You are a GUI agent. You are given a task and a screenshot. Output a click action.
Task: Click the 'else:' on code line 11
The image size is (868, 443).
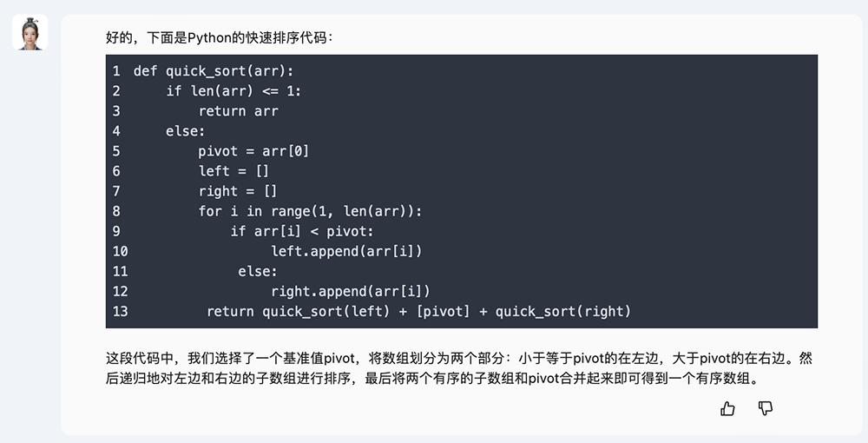click(258, 271)
